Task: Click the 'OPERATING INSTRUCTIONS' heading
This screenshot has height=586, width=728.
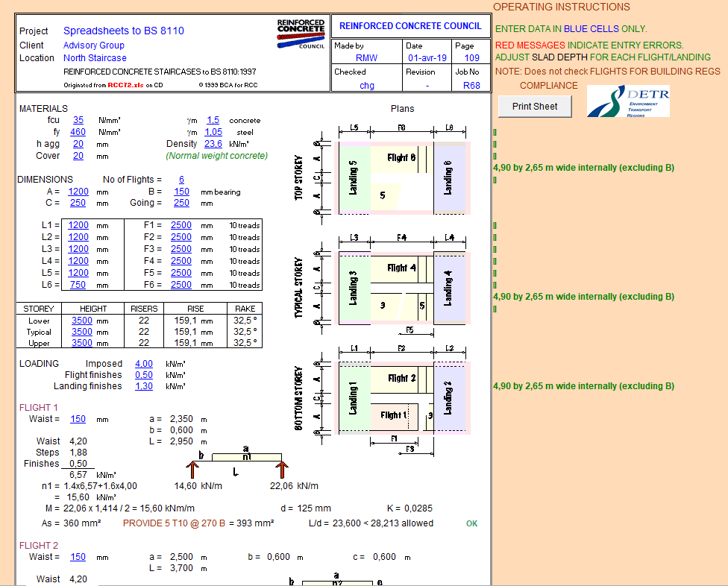Action: click(562, 7)
